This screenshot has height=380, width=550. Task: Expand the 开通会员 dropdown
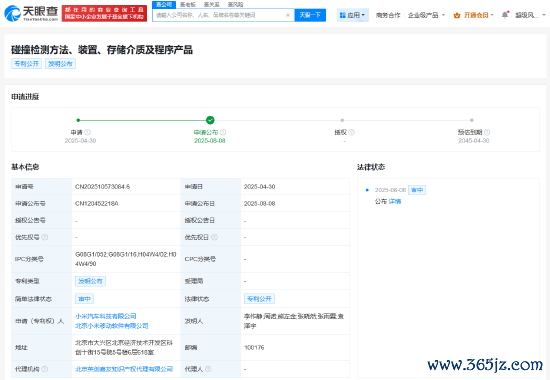tap(478, 15)
